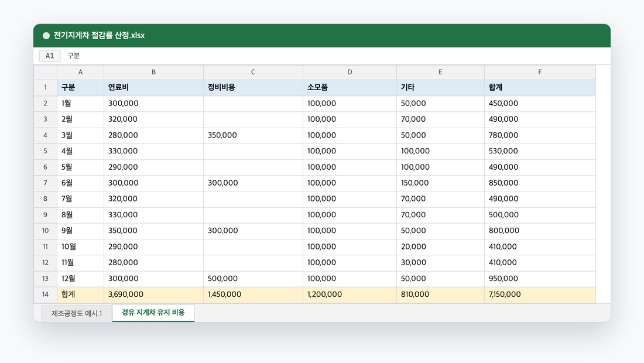Screen dimensions: 644x363
Task: Click the 6월 cell
Action: pyautogui.click(x=81, y=183)
